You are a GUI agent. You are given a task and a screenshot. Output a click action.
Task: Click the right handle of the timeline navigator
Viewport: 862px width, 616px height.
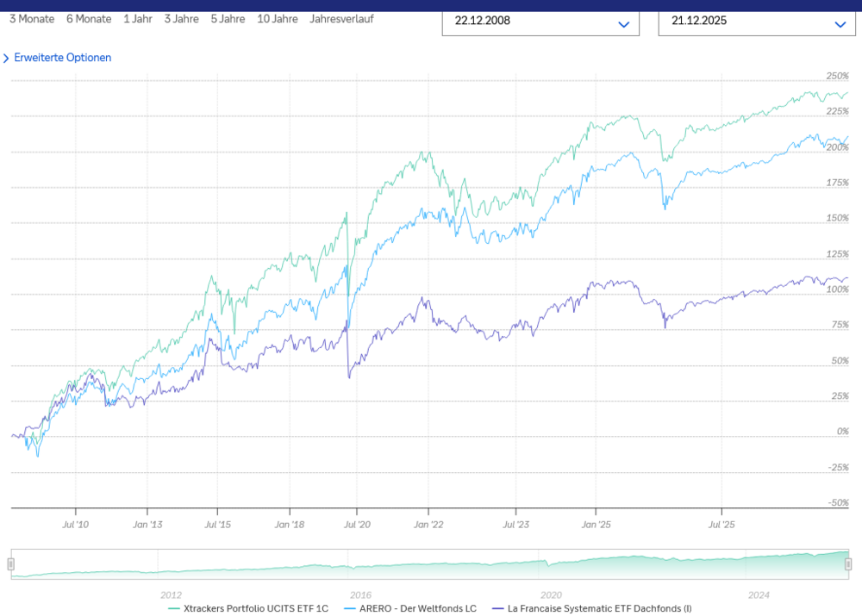849,564
